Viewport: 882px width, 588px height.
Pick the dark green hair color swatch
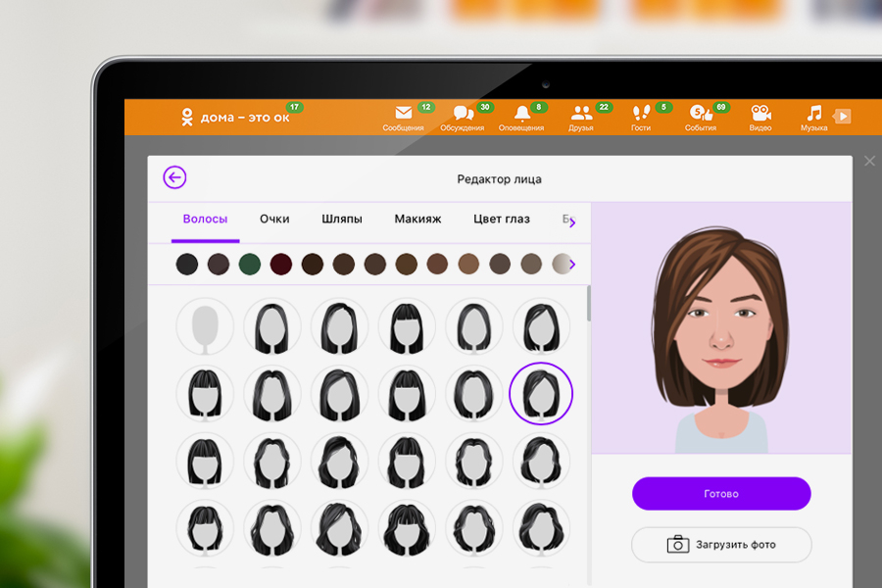(250, 264)
